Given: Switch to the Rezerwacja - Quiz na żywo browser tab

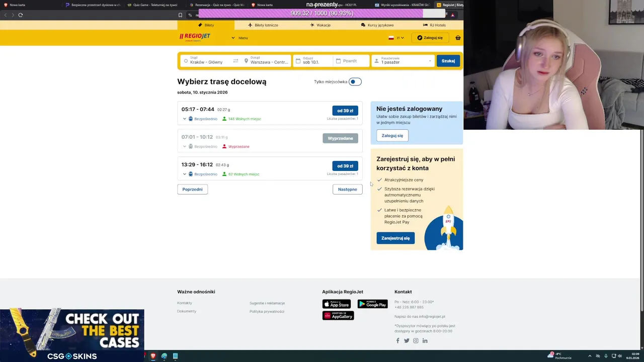Looking at the screenshot, I should [x=216, y=5].
